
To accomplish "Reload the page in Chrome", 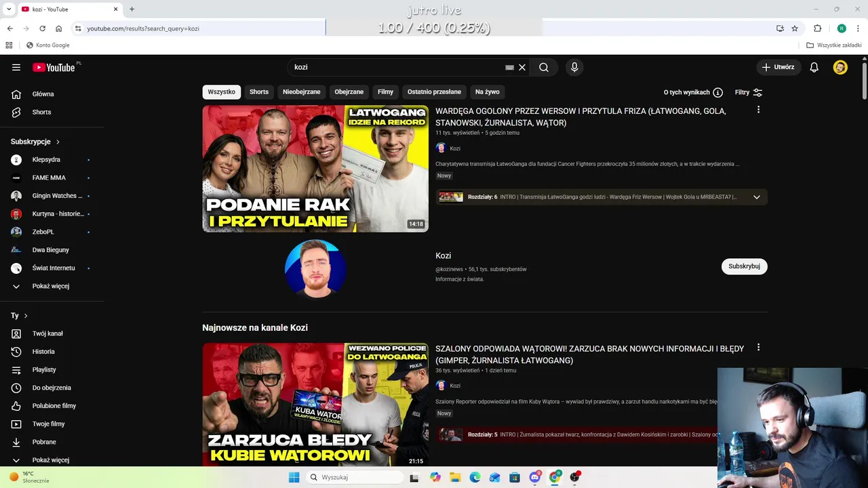I will (x=42, y=28).
